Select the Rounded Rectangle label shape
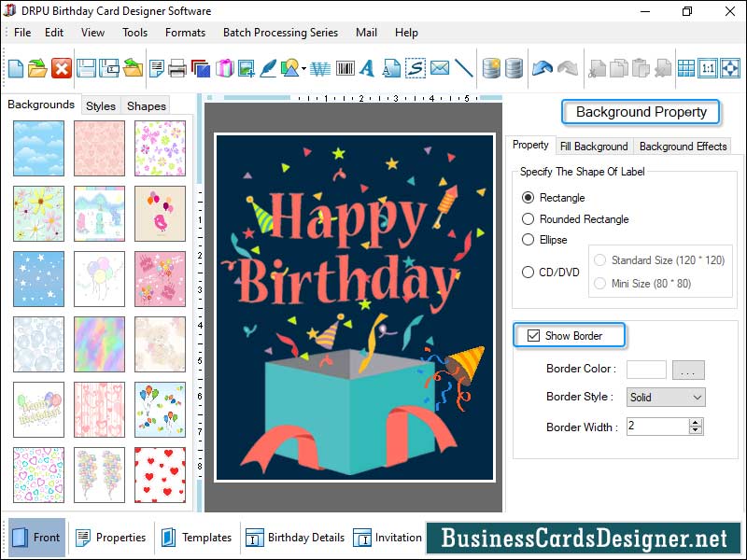 tap(529, 218)
